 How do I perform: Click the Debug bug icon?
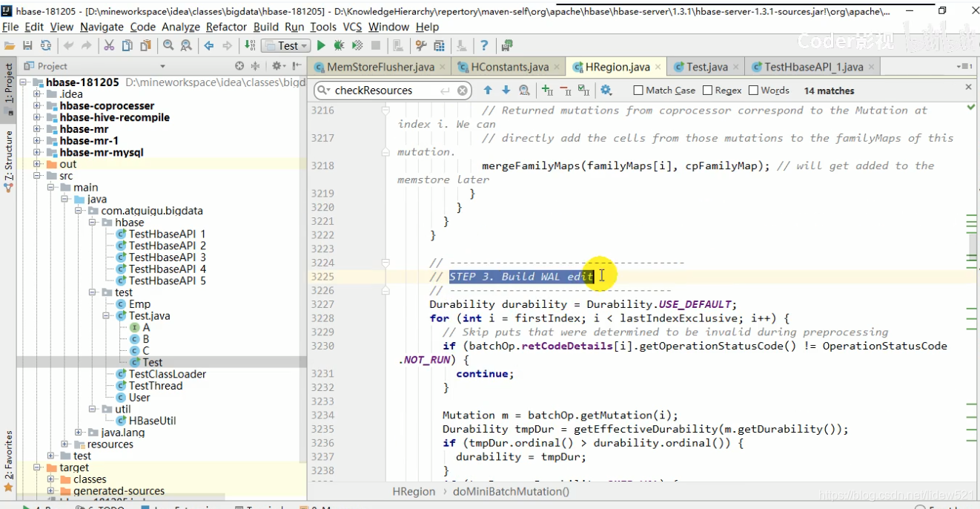coord(339,45)
